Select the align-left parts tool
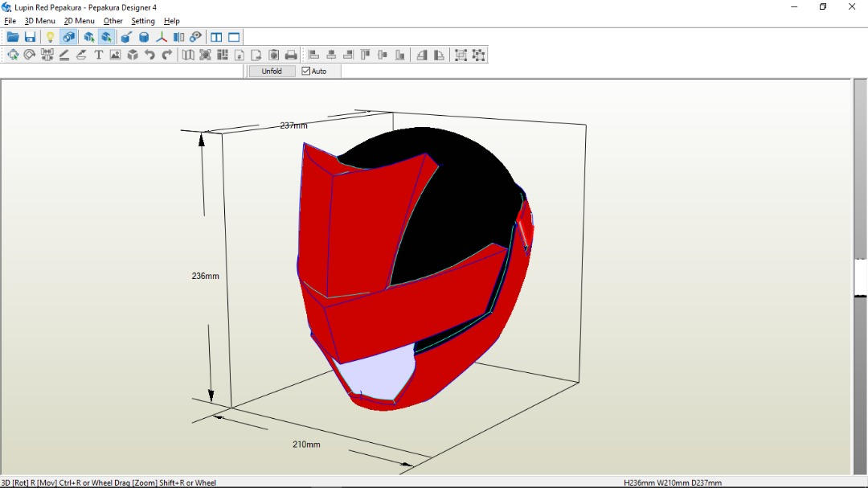This screenshot has height=488, width=868. (x=314, y=55)
